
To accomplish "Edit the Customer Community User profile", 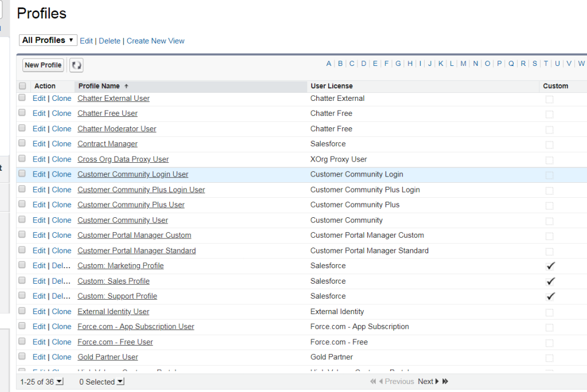I will point(38,220).
